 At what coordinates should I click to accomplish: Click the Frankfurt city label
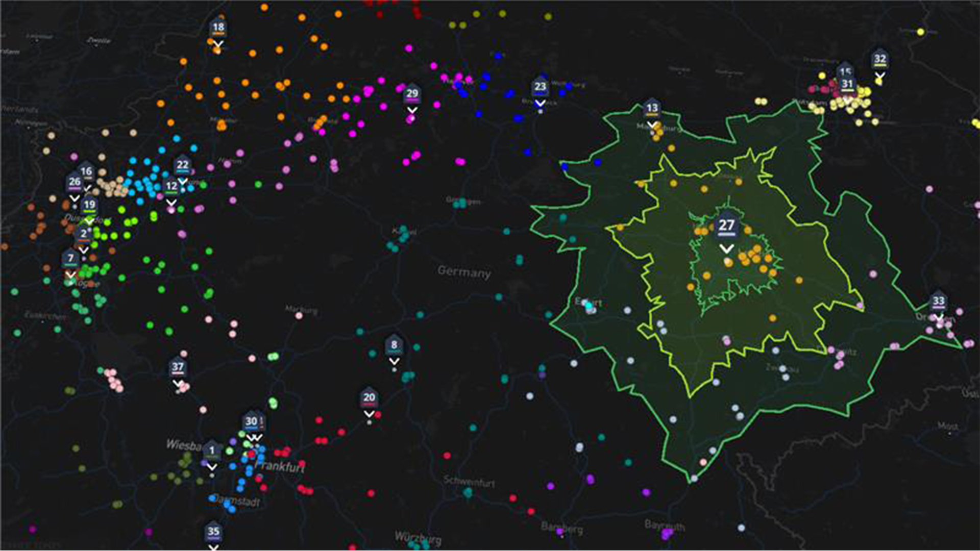point(280,466)
